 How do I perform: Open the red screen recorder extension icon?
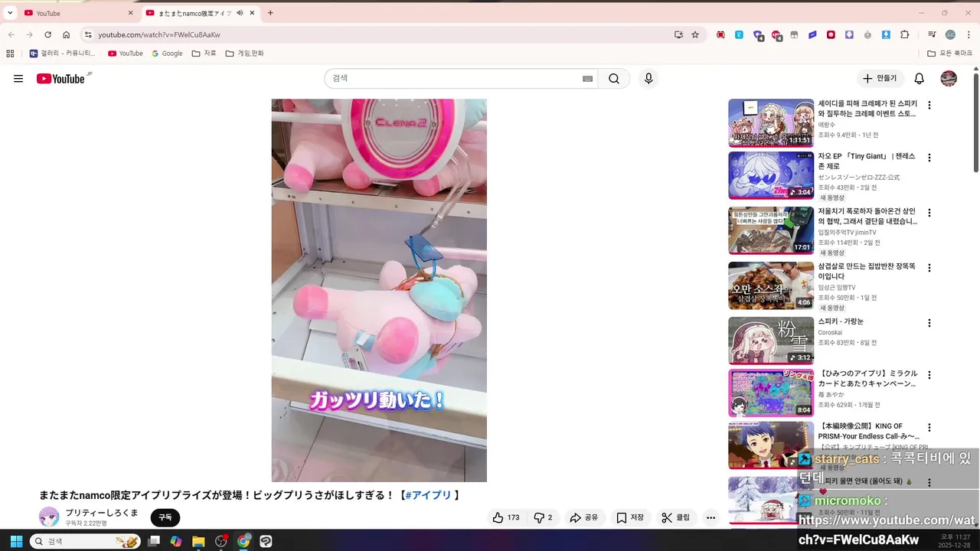pos(831,34)
